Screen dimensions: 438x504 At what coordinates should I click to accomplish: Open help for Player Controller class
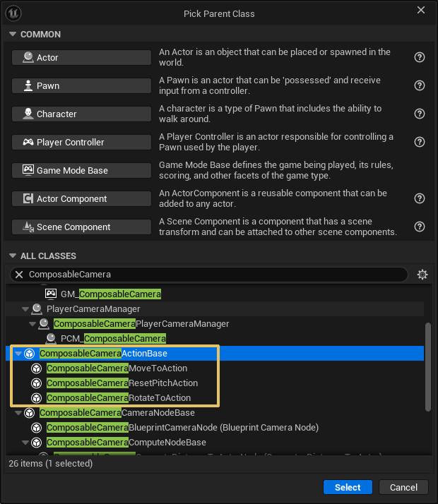click(x=420, y=142)
